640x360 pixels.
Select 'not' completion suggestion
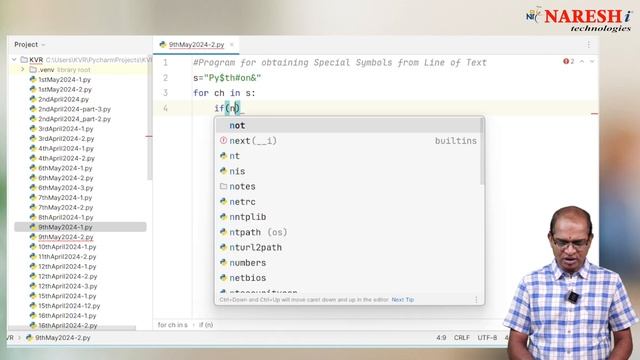tap(347, 125)
